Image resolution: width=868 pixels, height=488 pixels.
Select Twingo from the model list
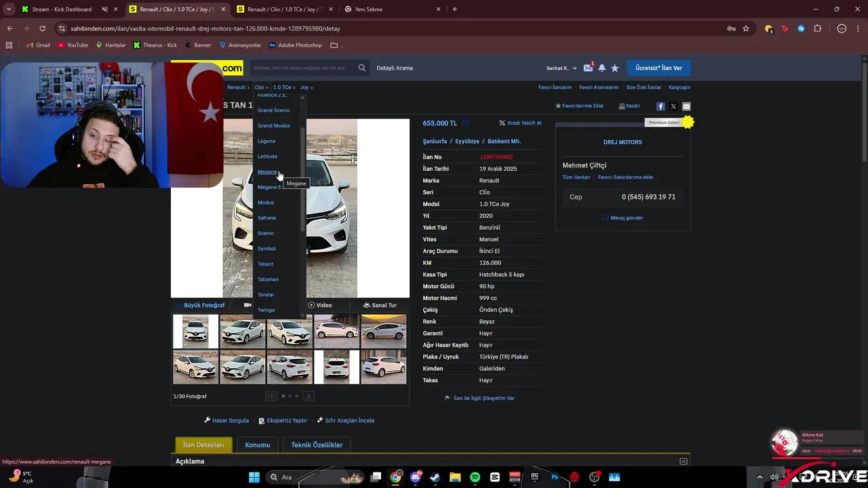266,310
